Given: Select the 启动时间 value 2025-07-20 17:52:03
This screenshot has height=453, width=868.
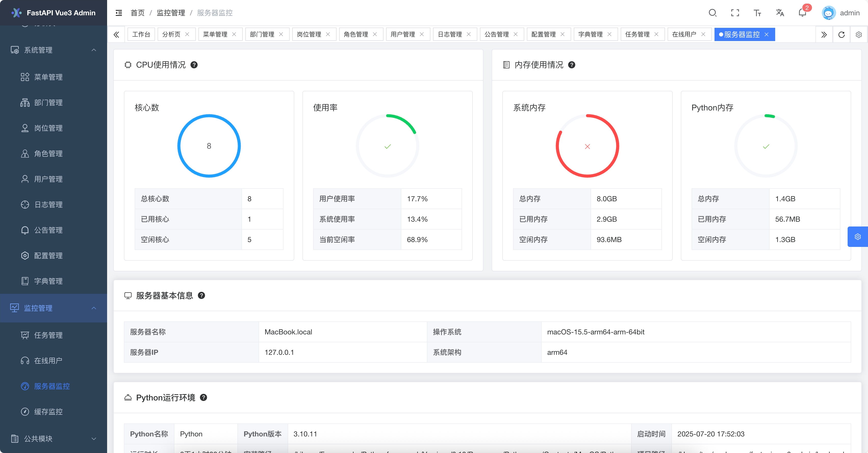Looking at the screenshot, I should [711, 434].
